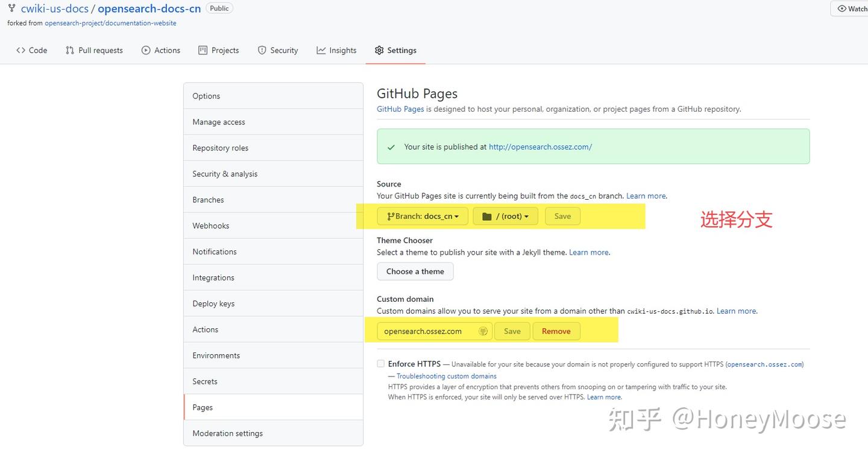Screen dimensions: 868x458
Task: Enable the Enforce HTTPS checkbox
Action: (380, 364)
